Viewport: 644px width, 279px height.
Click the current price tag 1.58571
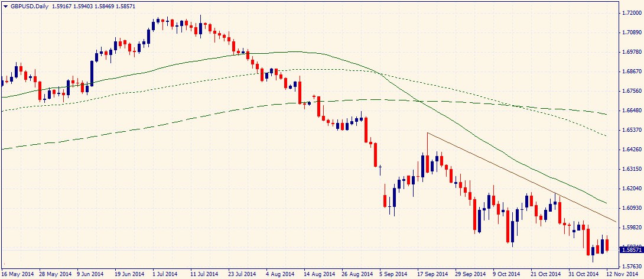click(630, 250)
